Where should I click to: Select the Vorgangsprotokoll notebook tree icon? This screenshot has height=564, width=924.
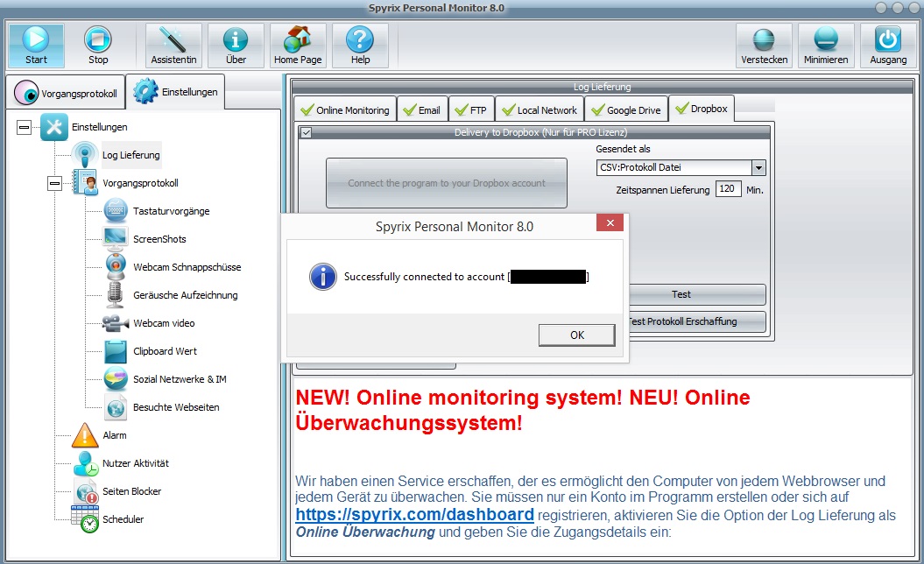click(85, 183)
